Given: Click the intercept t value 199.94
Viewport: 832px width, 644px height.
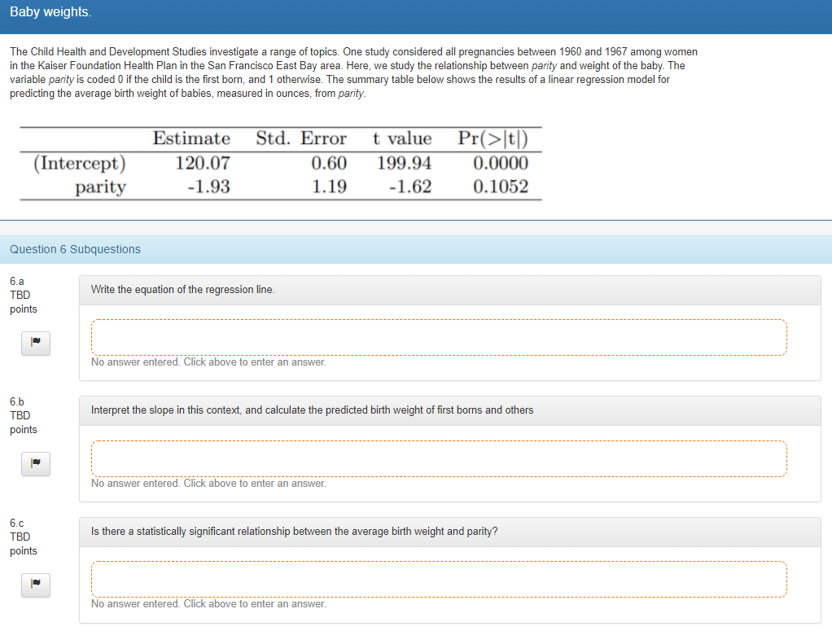Looking at the screenshot, I should point(405,163).
